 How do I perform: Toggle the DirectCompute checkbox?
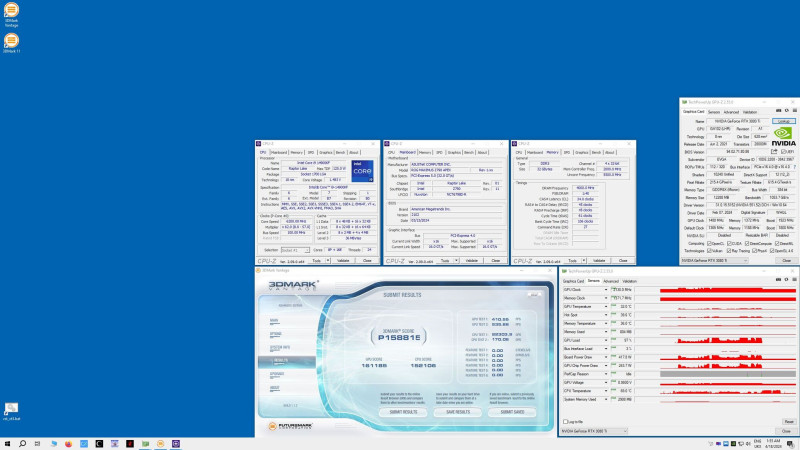coord(747,243)
